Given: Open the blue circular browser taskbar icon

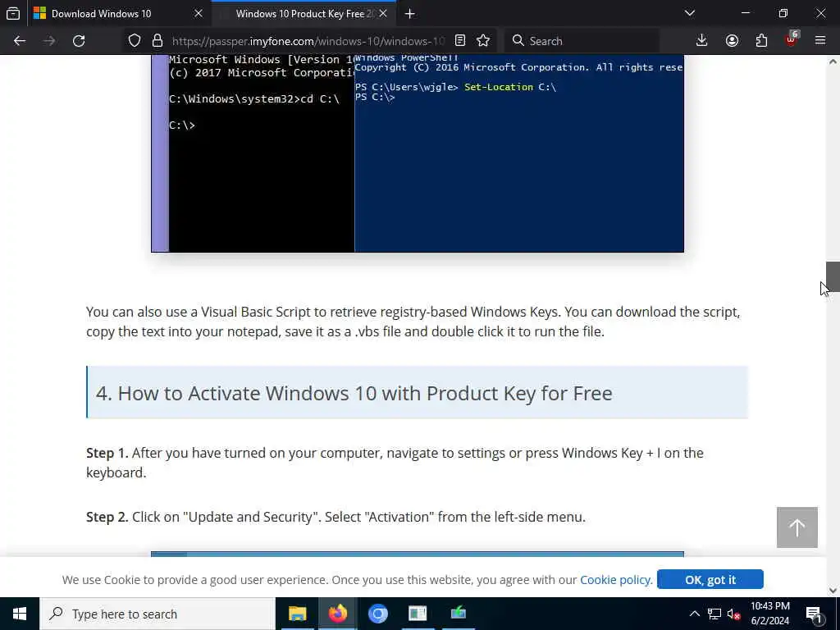Looking at the screenshot, I should 377,614.
